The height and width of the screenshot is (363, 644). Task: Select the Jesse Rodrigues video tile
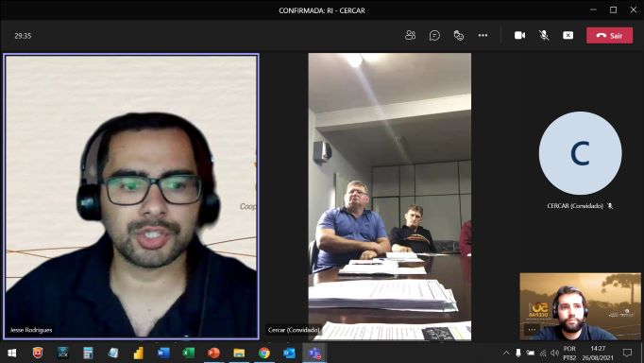(131, 197)
